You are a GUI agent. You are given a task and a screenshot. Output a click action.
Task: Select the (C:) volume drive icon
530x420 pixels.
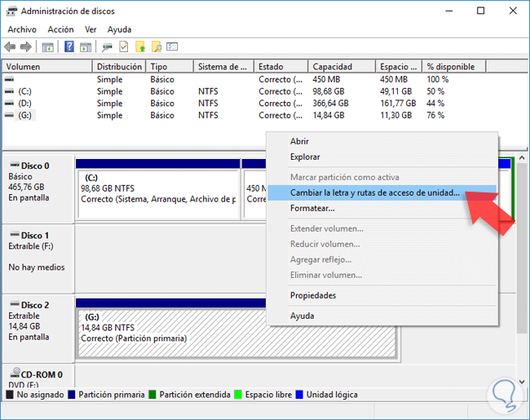point(10,91)
